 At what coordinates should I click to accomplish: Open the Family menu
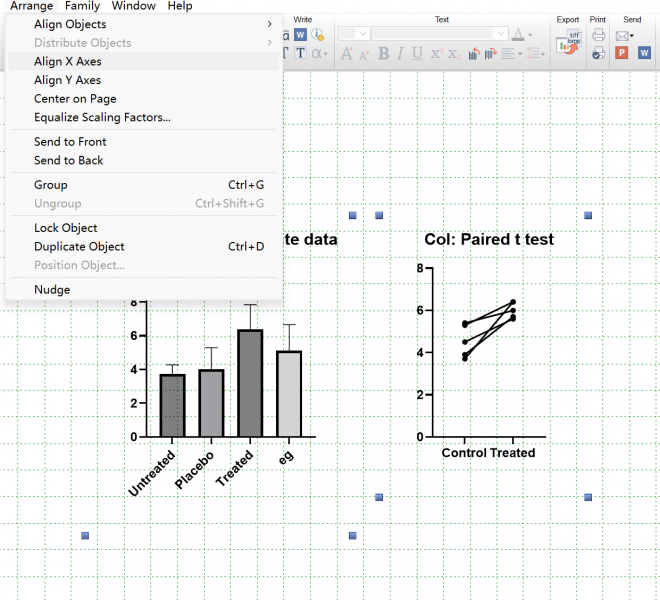82,6
